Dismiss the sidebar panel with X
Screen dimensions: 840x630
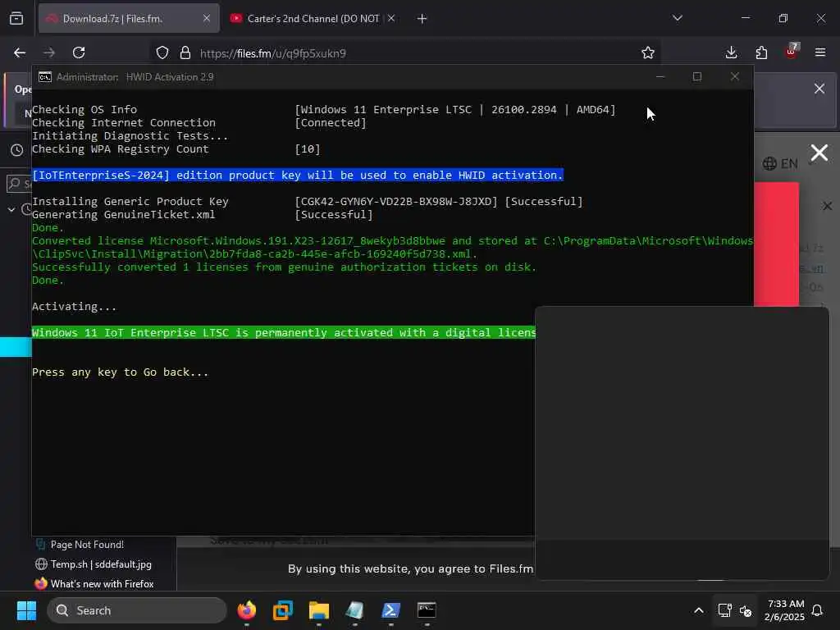pyautogui.click(x=819, y=89)
